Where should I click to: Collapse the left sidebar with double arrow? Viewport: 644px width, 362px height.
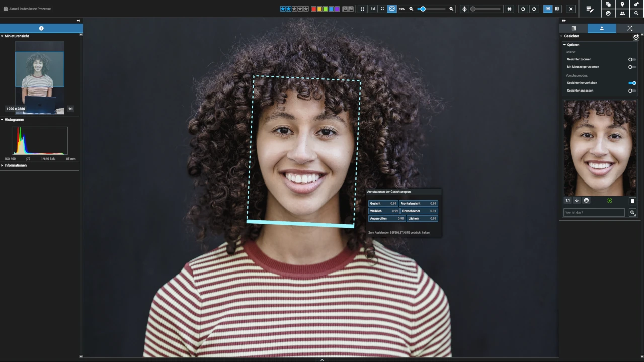click(x=78, y=20)
